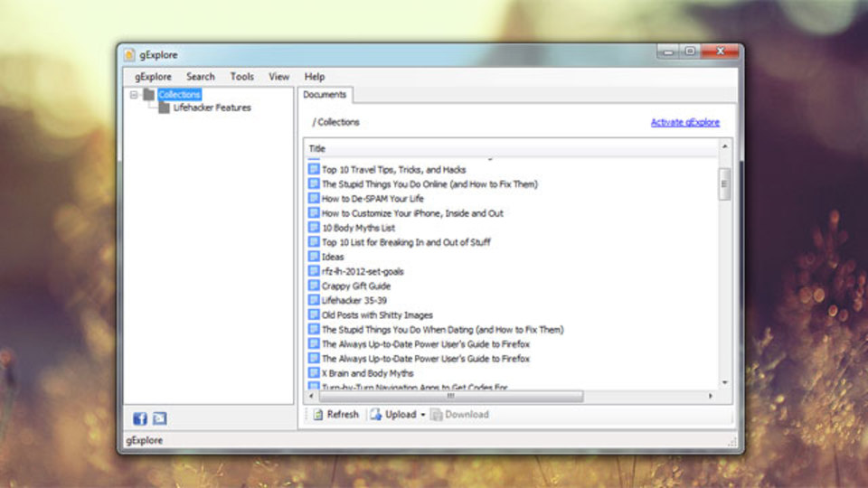Open the Tools menu
868x488 pixels.
(242, 76)
